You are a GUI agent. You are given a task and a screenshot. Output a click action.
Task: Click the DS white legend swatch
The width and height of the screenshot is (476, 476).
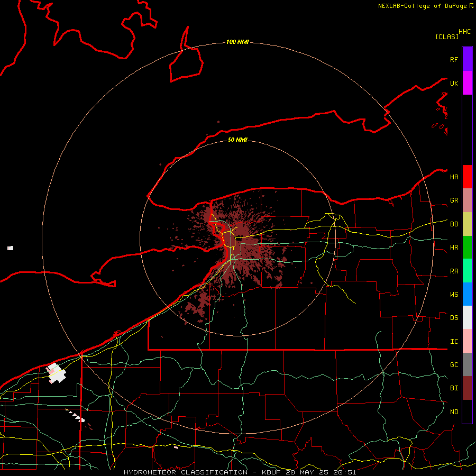click(467, 317)
